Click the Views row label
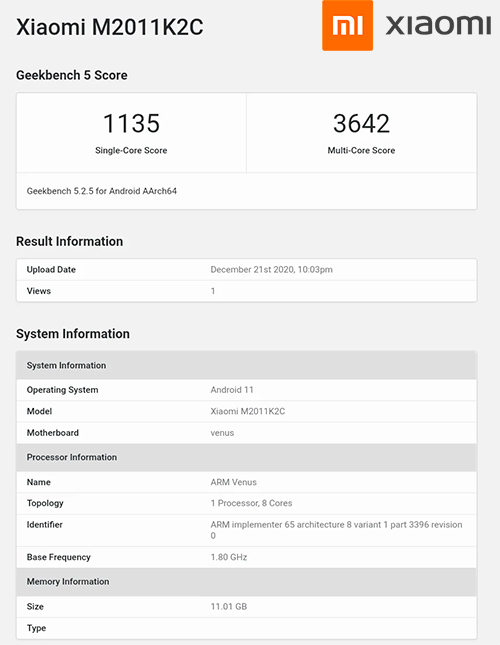 (39, 291)
